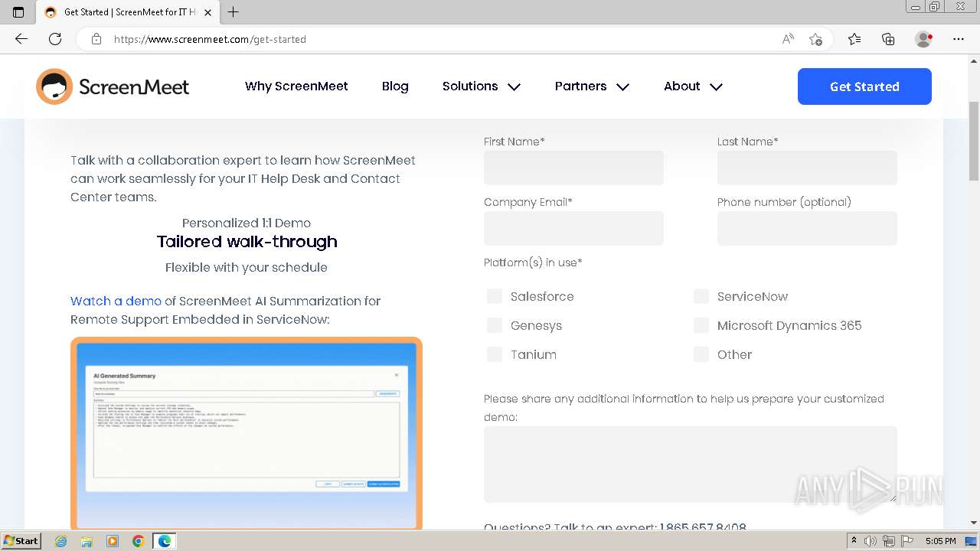Click the address bar URL

click(x=210, y=39)
